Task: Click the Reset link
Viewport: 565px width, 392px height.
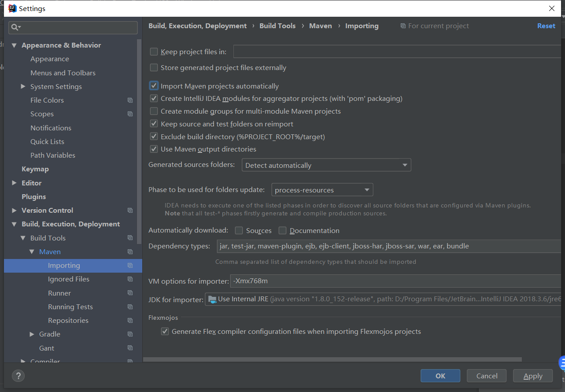Action: [x=546, y=26]
